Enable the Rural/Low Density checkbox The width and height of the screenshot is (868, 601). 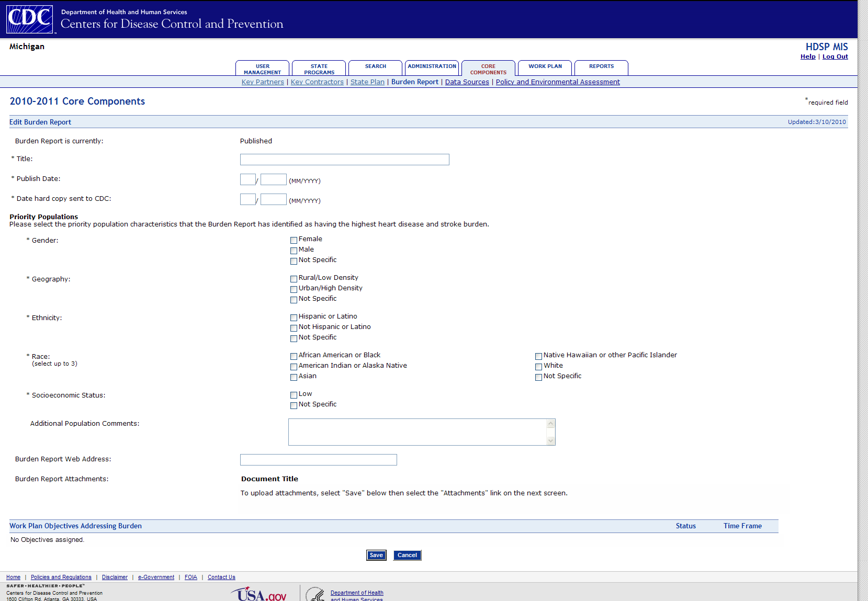(294, 279)
